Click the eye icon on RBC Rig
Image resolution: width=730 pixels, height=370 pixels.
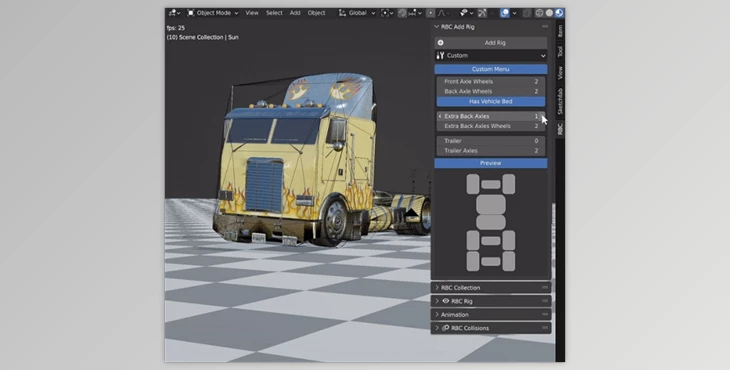coord(446,301)
